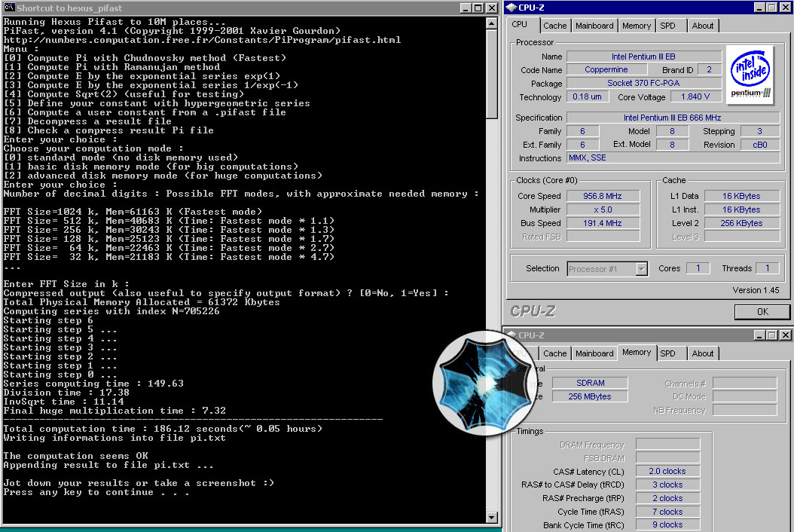Click the memory type value 'SDRAM'
The image size is (794, 532).
coord(590,383)
